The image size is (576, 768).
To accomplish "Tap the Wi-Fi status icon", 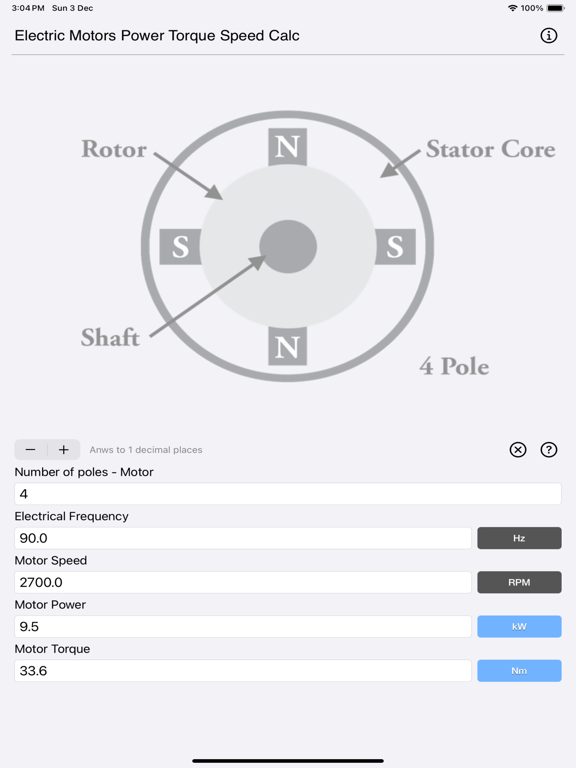I will tap(512, 8).
